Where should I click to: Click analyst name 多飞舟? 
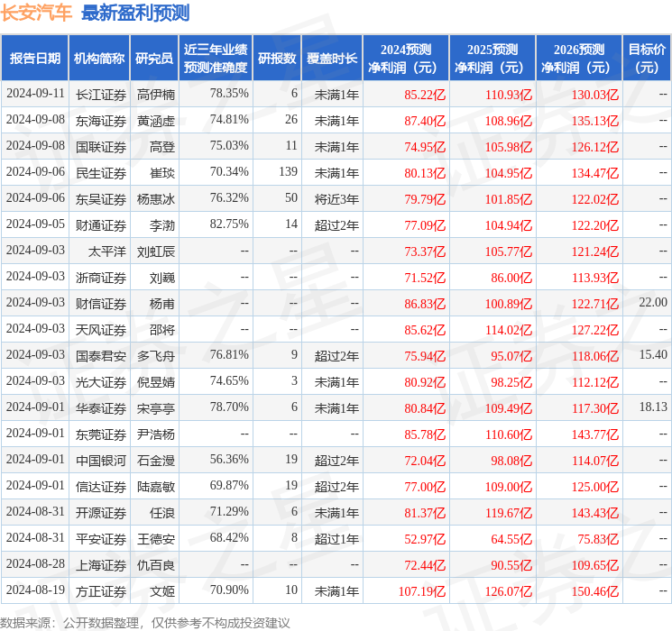pos(156,355)
